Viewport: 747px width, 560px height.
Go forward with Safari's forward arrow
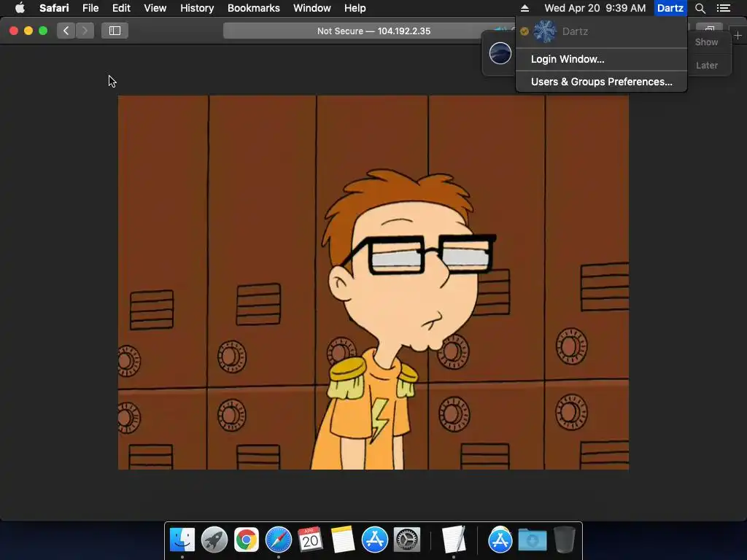(85, 31)
